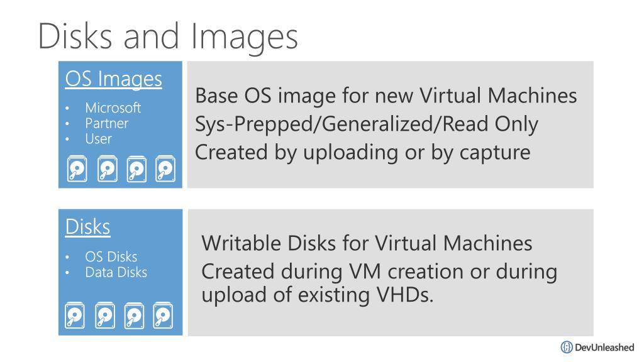Click the first disk icon in Disks panel

tap(75, 315)
